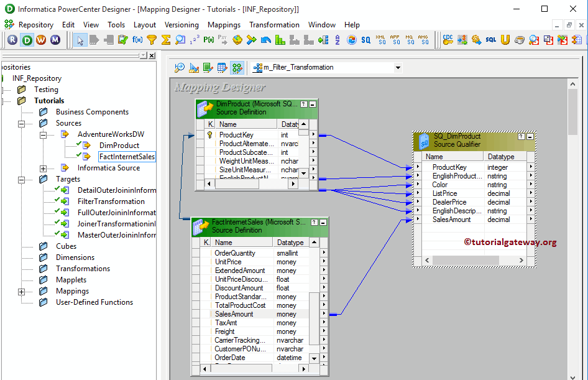The height and width of the screenshot is (380, 588).
Task: Create an Expression transformation using f(x) icon
Action: tap(137, 39)
